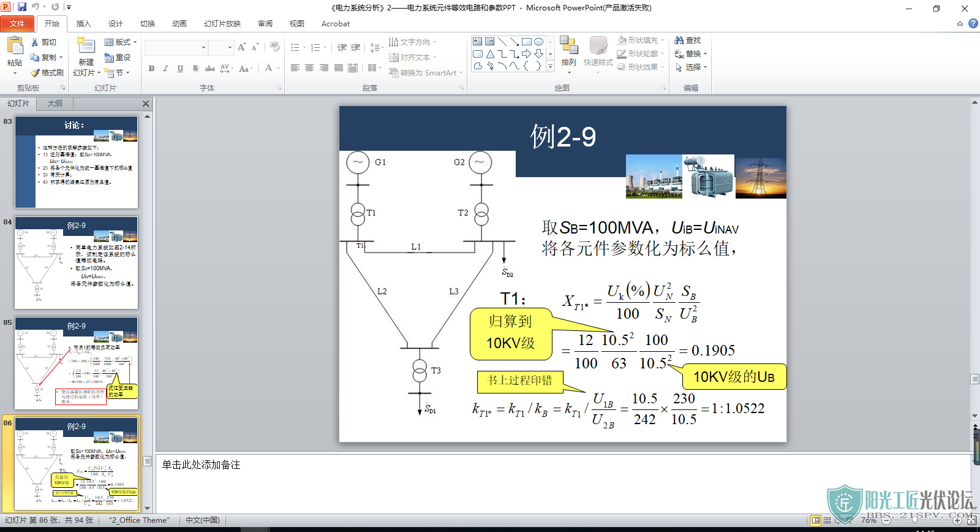Click the Undo arrow in quick access toolbar
Screen dimensions: 980x532
pyautogui.click(x=36, y=7)
